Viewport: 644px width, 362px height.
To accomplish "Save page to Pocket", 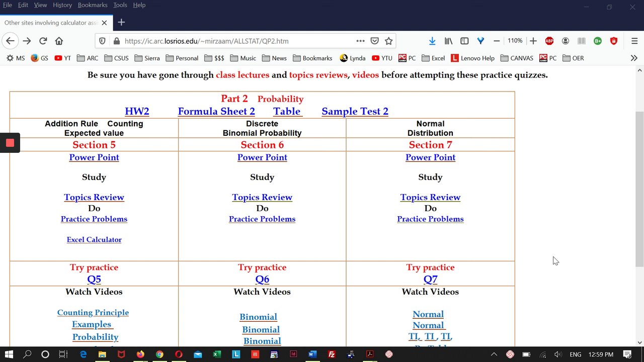I will click(374, 41).
